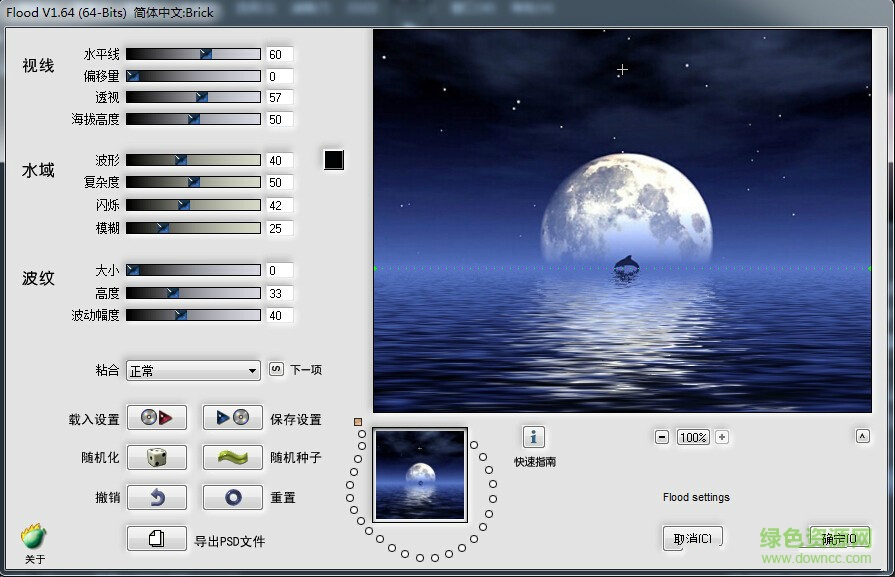Reset all settings using 重置 icon

pos(232,497)
